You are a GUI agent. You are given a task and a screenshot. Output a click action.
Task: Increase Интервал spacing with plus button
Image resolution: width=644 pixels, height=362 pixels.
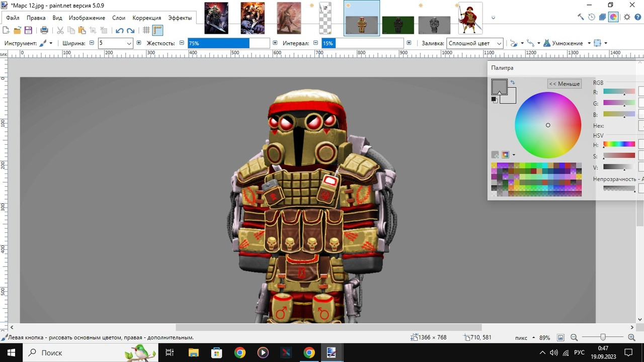(x=409, y=43)
